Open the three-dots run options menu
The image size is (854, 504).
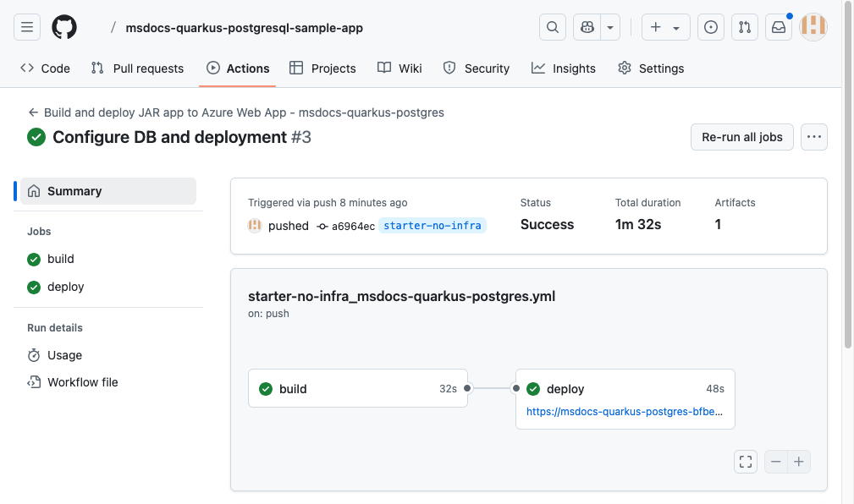(x=814, y=137)
